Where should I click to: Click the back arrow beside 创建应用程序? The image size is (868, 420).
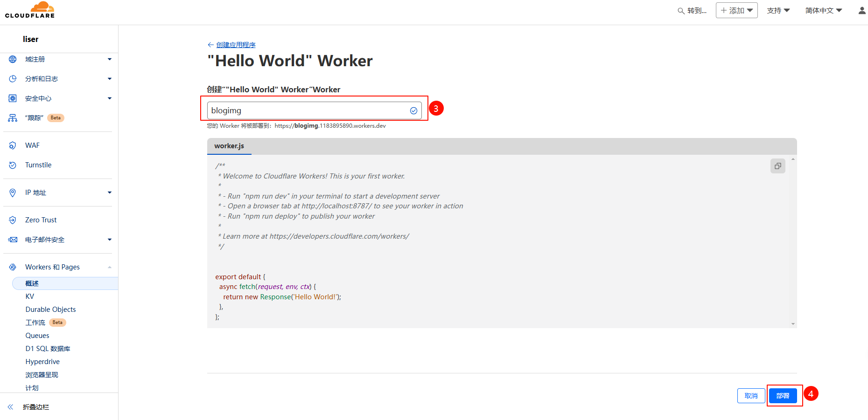click(210, 45)
